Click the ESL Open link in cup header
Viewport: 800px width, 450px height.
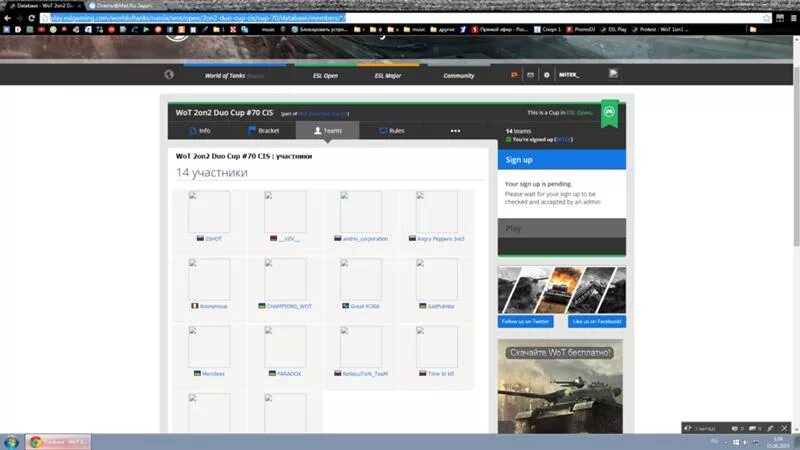tap(579, 113)
